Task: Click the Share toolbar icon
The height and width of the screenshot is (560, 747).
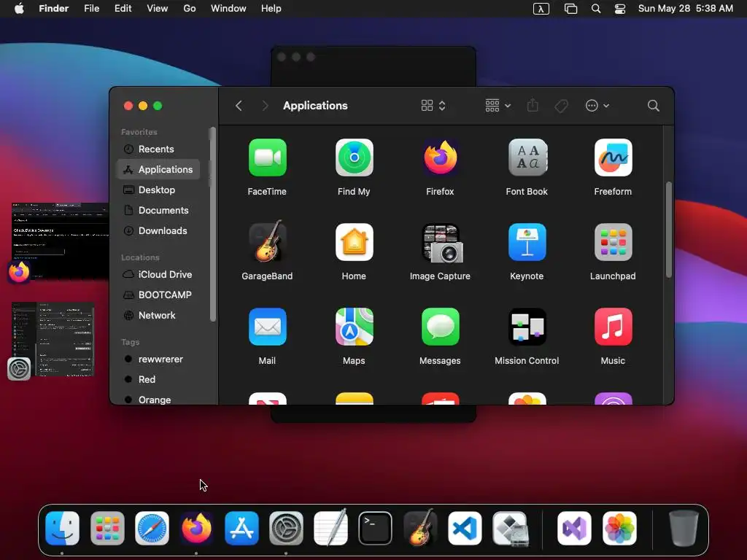Action: (533, 105)
